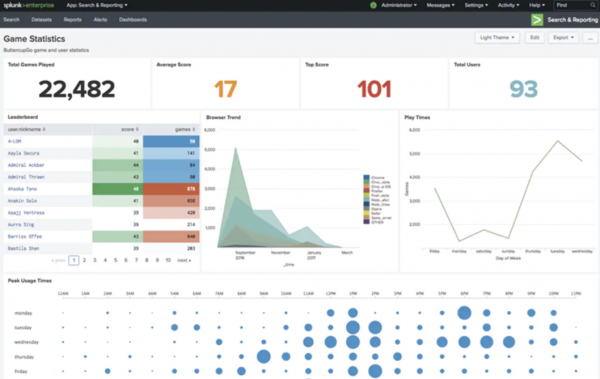Expand the Export dropdown
Viewport: 600px width, 379px height.
tap(563, 38)
